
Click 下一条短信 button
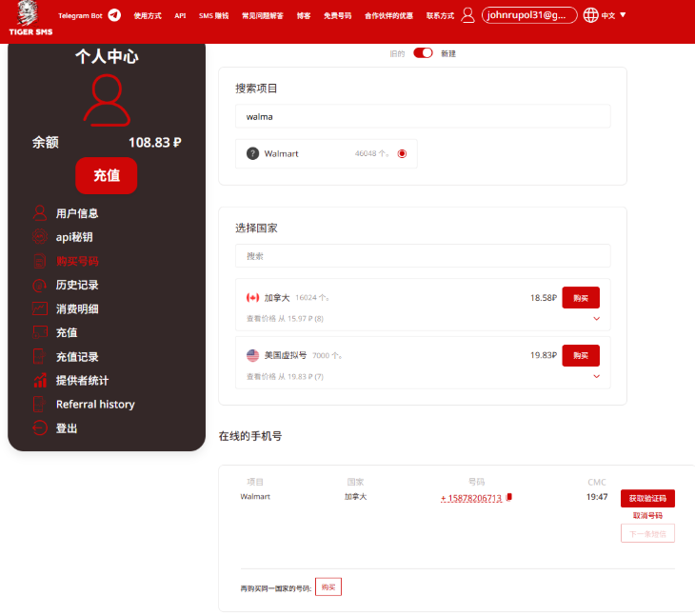click(x=647, y=533)
